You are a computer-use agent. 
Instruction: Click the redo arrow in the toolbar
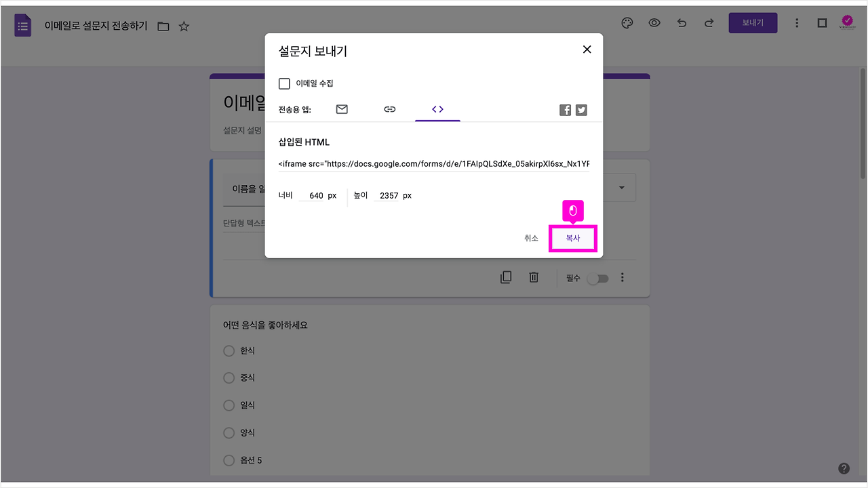pos(709,22)
